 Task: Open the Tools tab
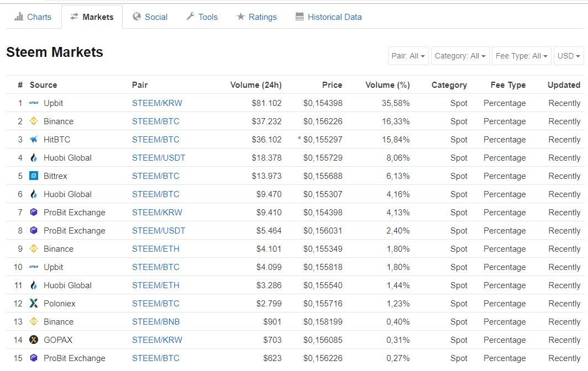click(202, 17)
